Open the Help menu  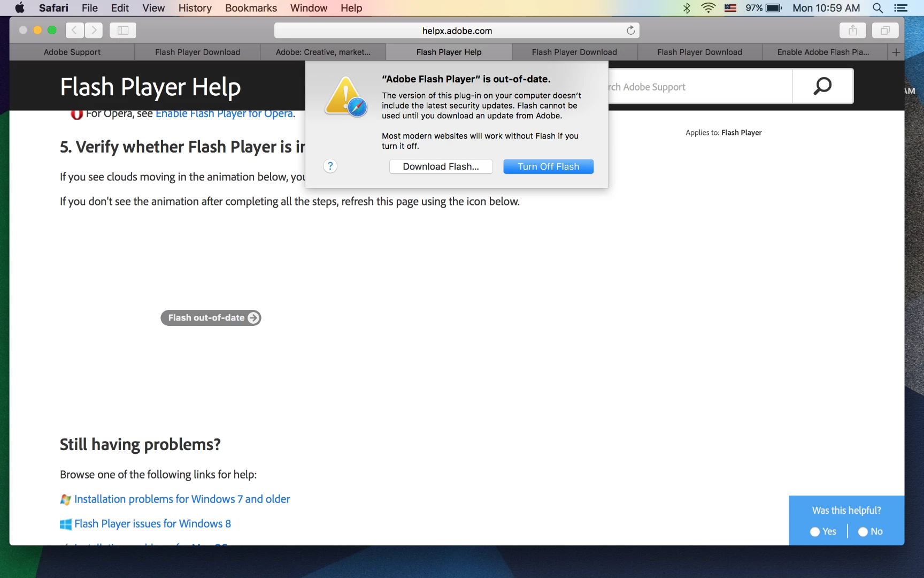[351, 8]
